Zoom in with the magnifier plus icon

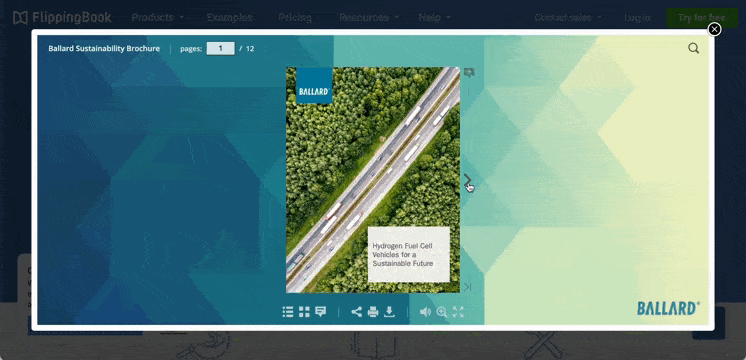click(442, 312)
